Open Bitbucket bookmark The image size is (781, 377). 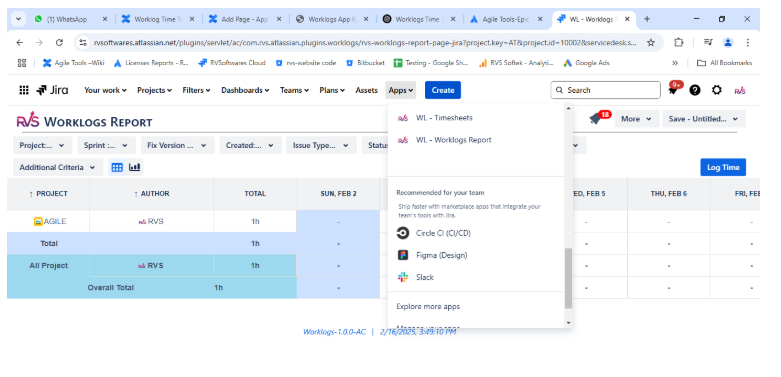pyautogui.click(x=366, y=63)
